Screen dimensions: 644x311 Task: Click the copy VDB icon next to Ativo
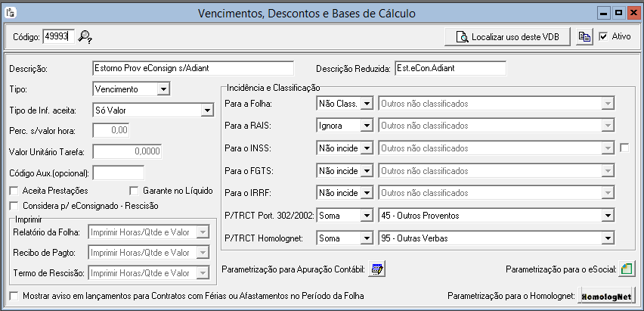[x=584, y=36]
